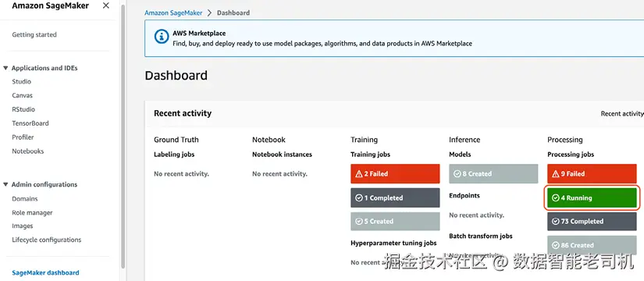The width and height of the screenshot is (644, 281).
Task: Select SageMaker dashboard in the sidebar
Action: pos(45,272)
